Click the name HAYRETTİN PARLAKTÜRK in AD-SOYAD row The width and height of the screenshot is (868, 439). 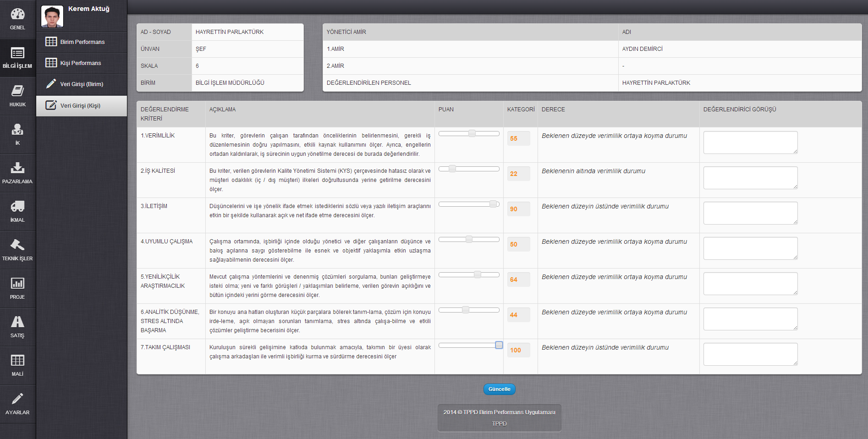[230, 32]
